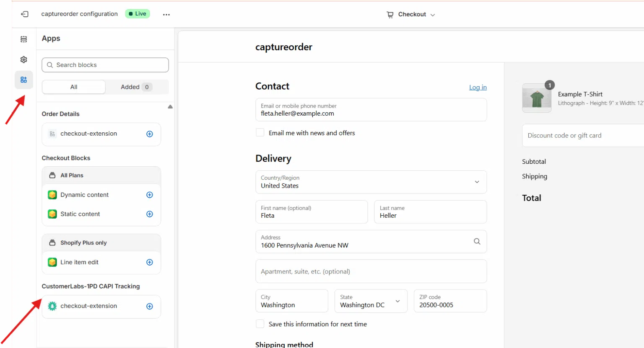Click the Log in link

click(478, 87)
